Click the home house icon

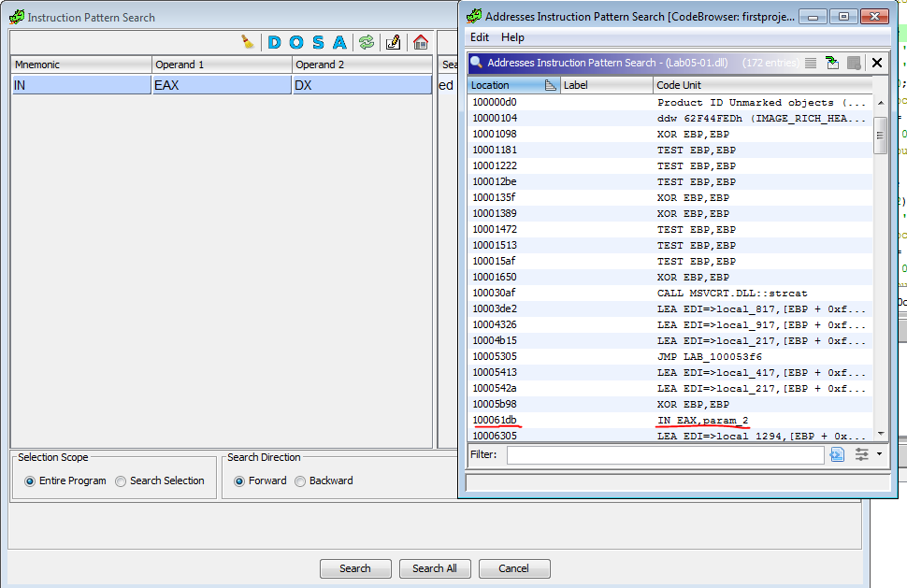[420, 42]
